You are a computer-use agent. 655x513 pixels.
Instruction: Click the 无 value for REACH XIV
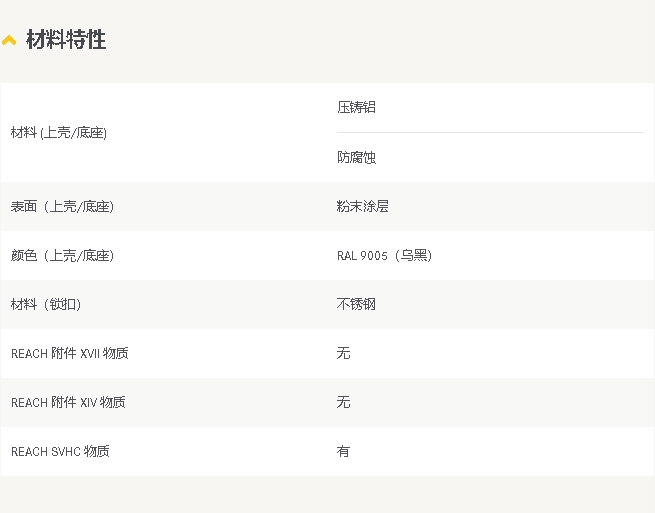343,402
